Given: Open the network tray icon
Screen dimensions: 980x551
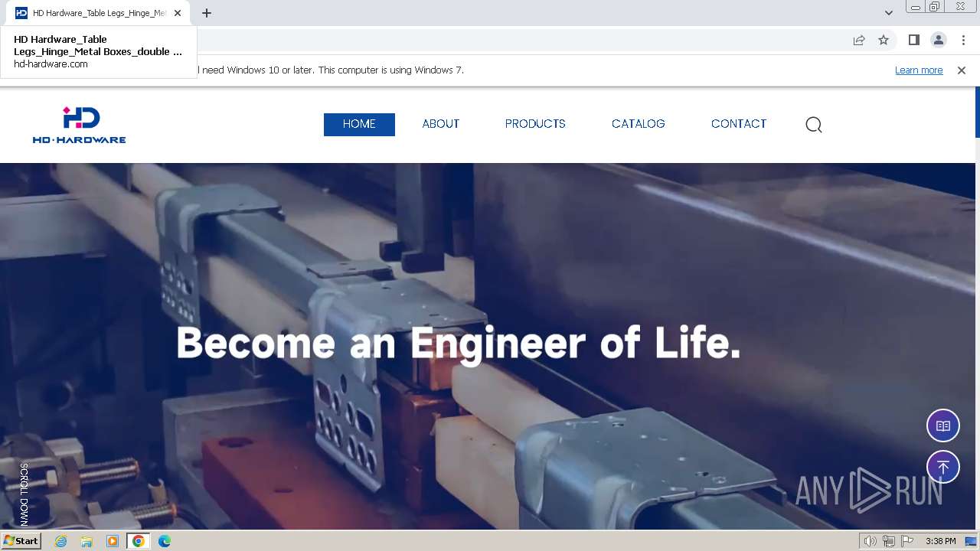Looking at the screenshot, I should coord(889,541).
